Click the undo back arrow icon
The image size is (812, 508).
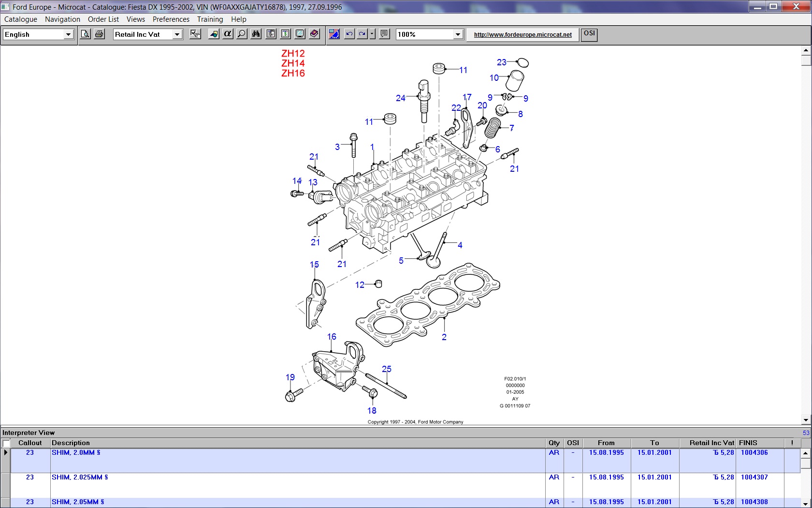[x=349, y=34]
